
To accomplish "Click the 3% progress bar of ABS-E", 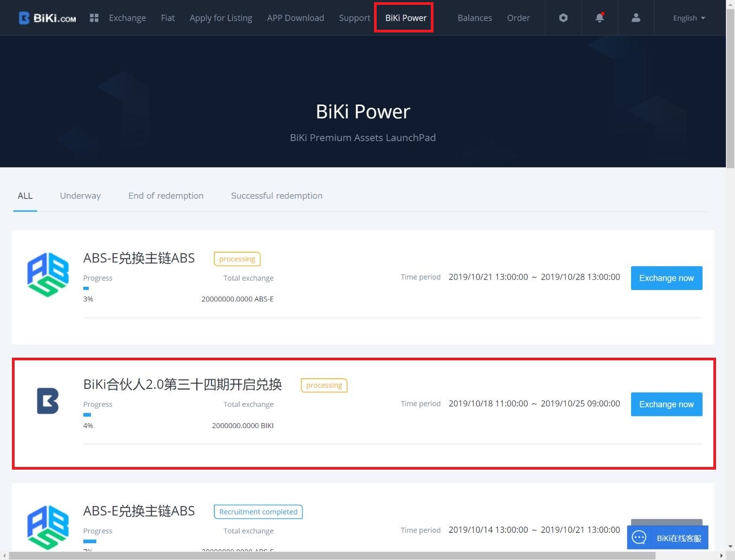I will click(86, 288).
